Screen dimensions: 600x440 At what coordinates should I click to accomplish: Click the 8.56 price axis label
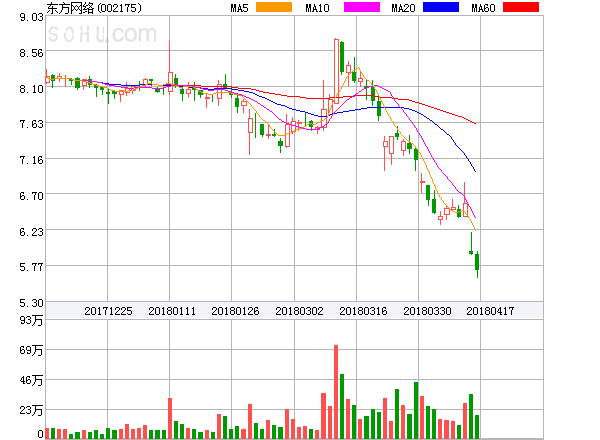coord(31,53)
